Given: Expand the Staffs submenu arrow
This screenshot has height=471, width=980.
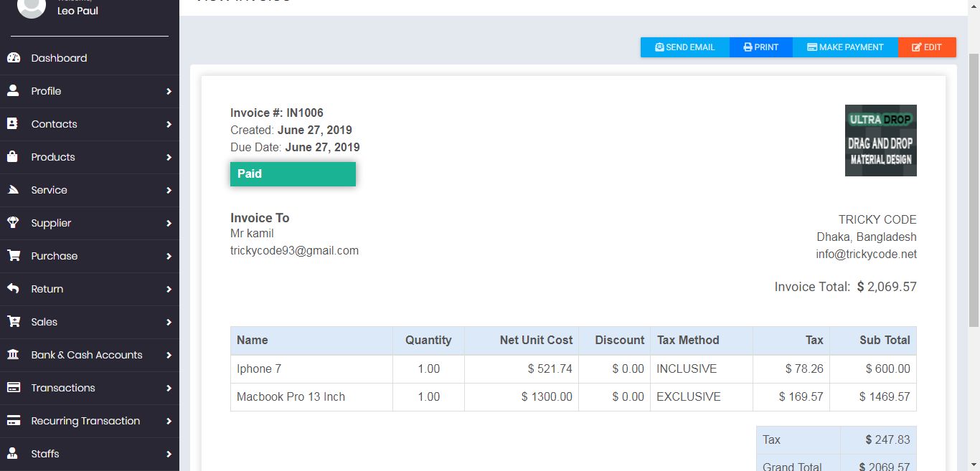Looking at the screenshot, I should 169,454.
